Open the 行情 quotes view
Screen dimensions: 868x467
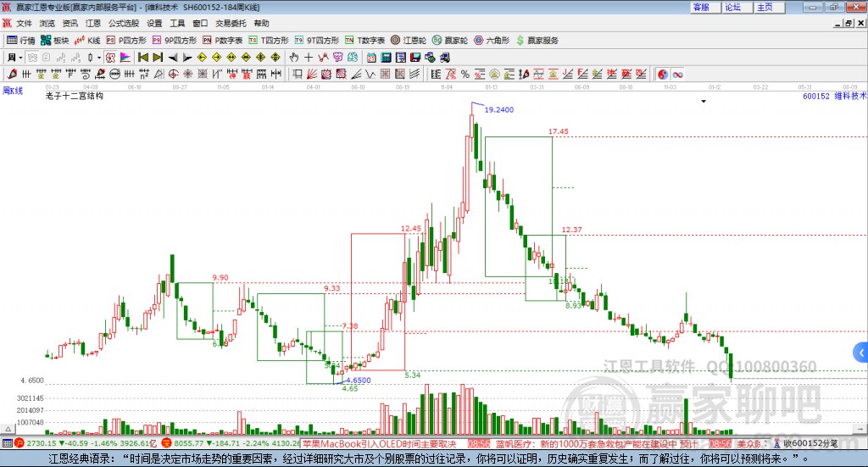[x=21, y=41]
